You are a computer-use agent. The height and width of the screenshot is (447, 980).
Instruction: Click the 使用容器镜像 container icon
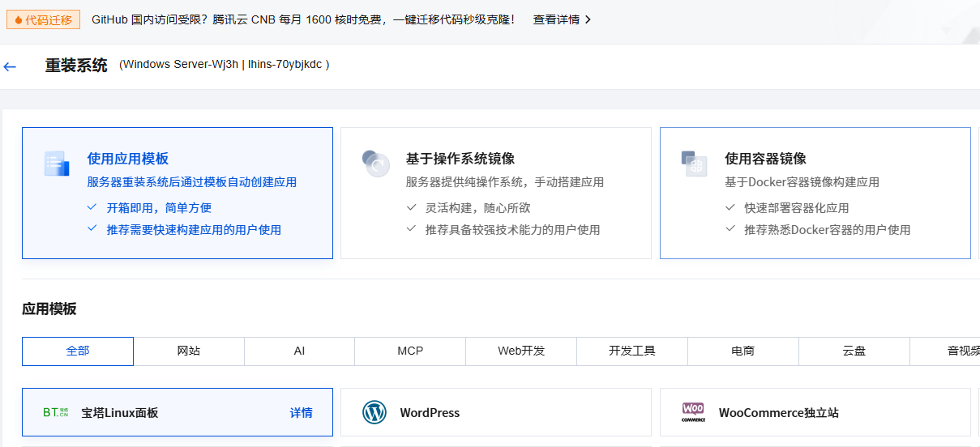point(694,164)
